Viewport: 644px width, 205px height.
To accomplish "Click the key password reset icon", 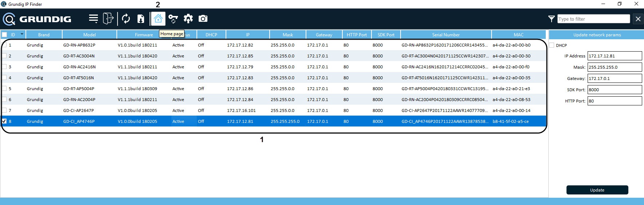I will click(x=173, y=19).
